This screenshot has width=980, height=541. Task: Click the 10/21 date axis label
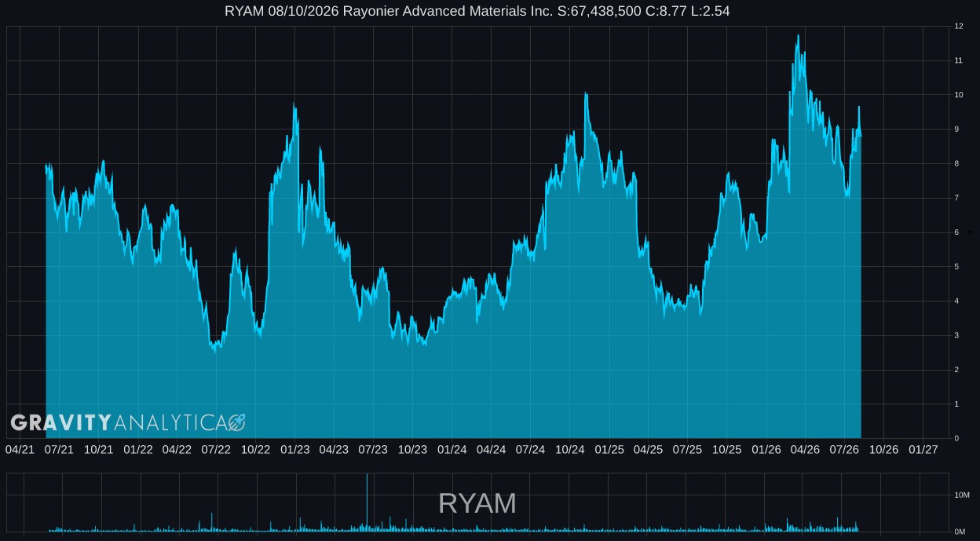pyautogui.click(x=98, y=450)
